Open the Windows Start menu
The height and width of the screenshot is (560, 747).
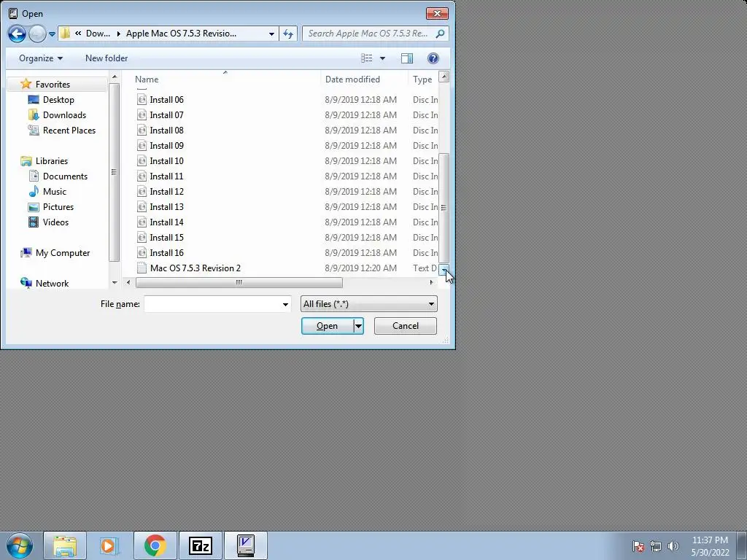pyautogui.click(x=20, y=545)
